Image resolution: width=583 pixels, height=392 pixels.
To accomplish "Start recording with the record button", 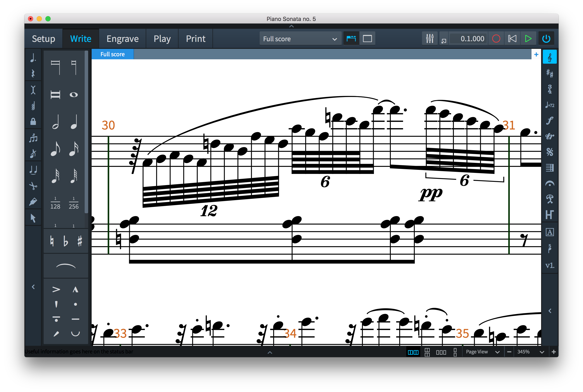I will 496,39.
